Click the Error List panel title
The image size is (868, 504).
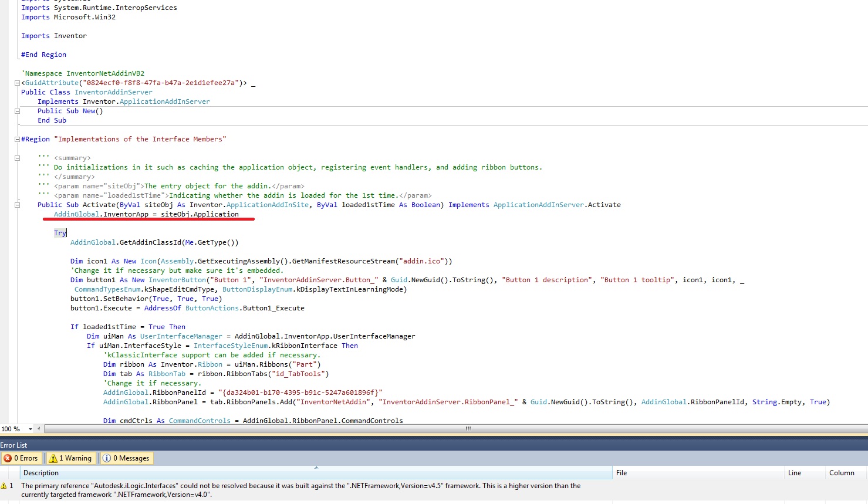coord(14,445)
